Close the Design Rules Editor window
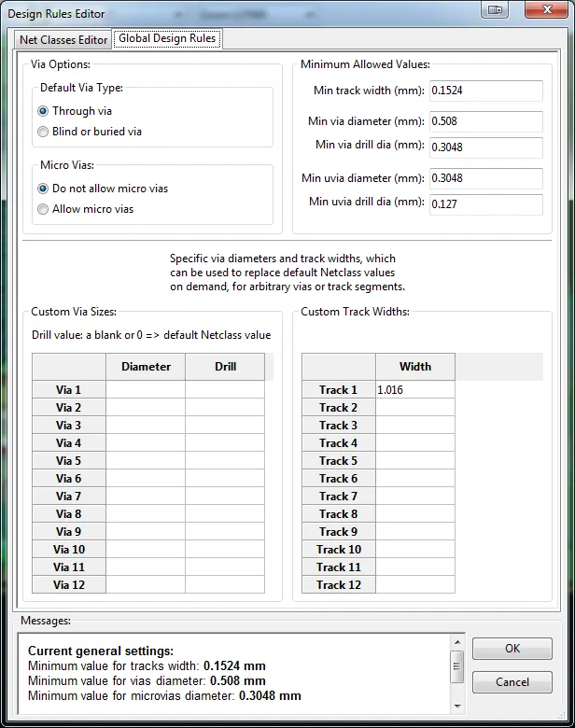The image size is (575, 728). pyautogui.click(x=546, y=9)
